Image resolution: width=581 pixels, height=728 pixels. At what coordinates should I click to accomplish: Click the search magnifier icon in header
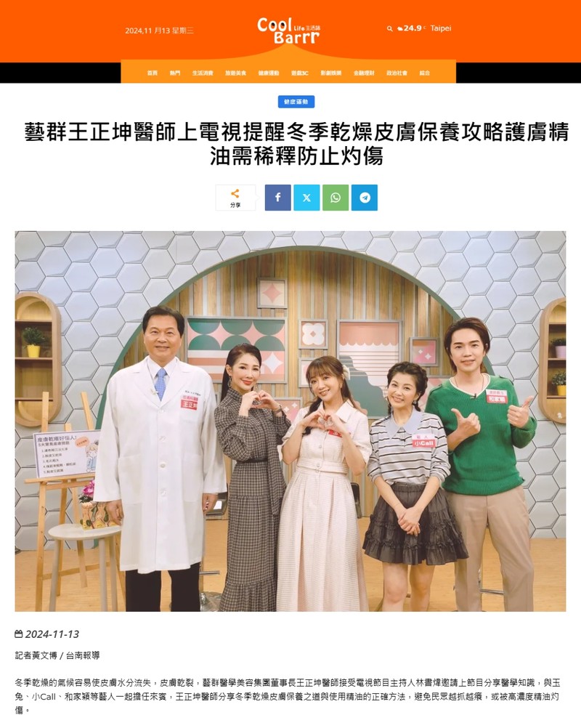[x=390, y=29]
